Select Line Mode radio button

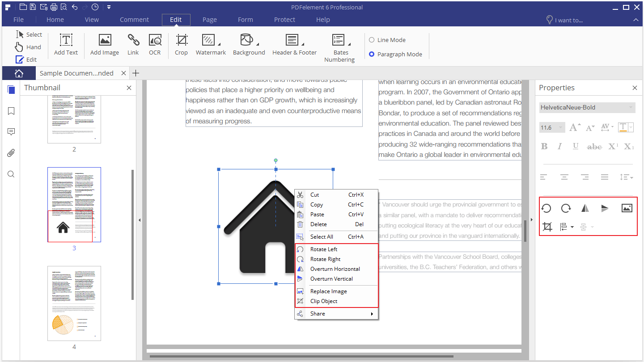click(372, 40)
